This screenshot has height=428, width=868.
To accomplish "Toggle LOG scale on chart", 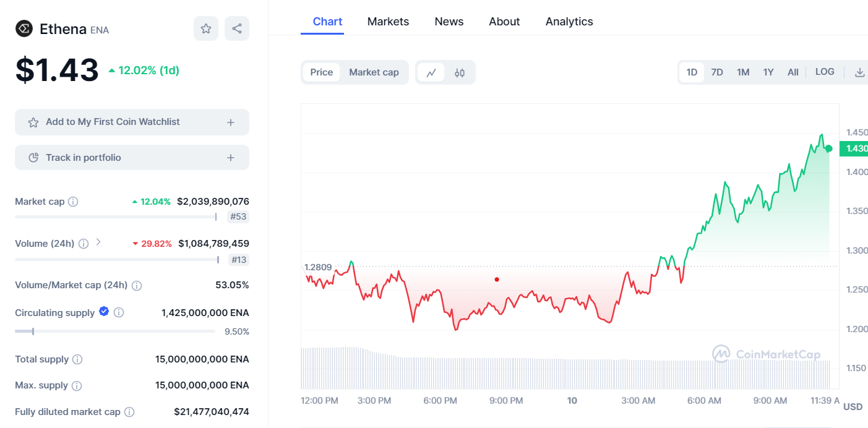I will point(825,72).
